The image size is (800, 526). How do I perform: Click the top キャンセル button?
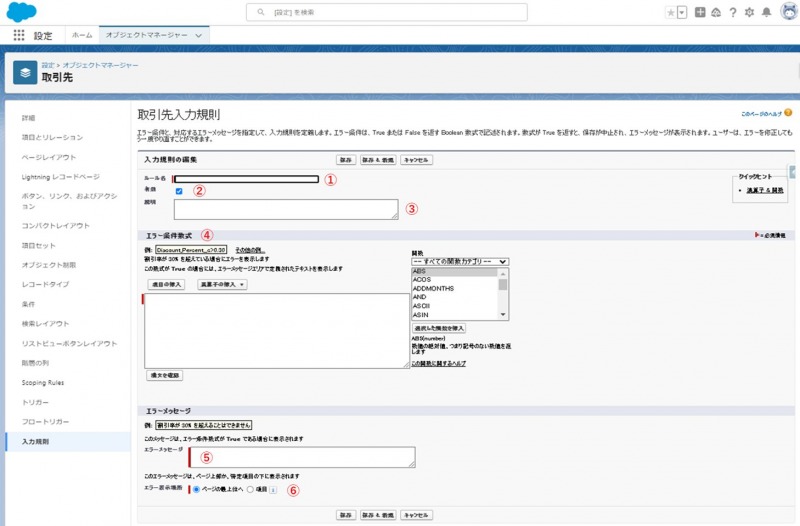(417, 159)
